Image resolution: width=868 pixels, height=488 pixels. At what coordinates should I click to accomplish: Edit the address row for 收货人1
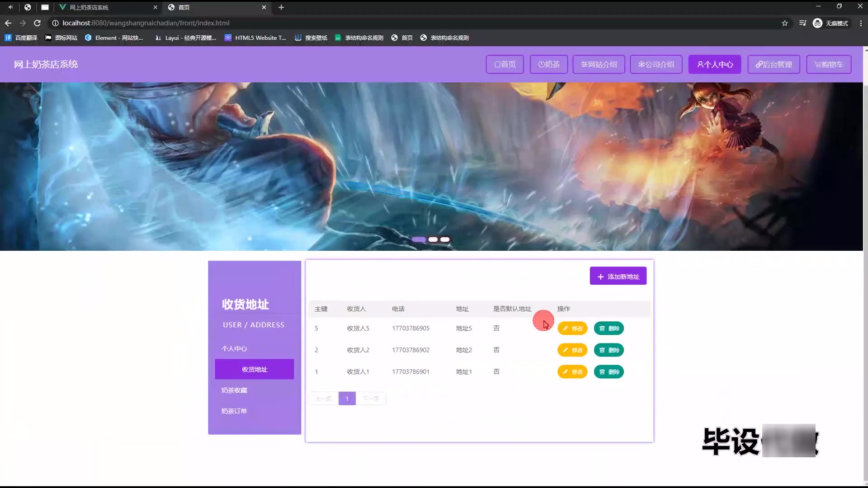[572, 372]
